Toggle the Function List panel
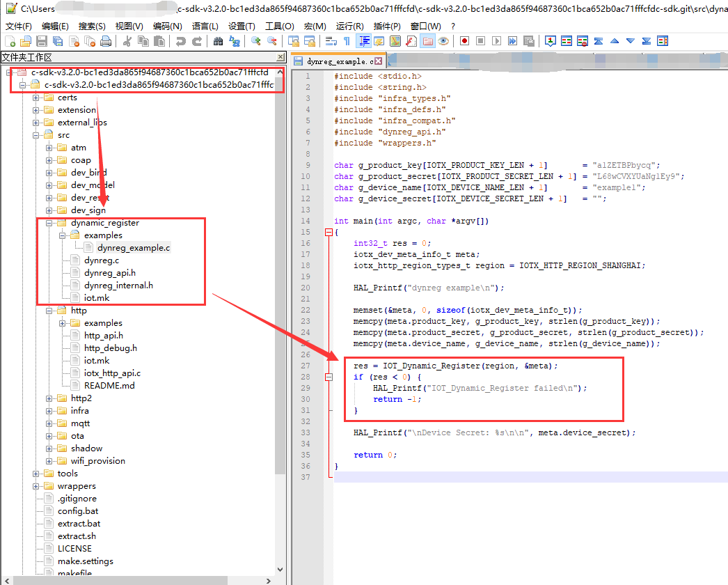 pos(411,41)
